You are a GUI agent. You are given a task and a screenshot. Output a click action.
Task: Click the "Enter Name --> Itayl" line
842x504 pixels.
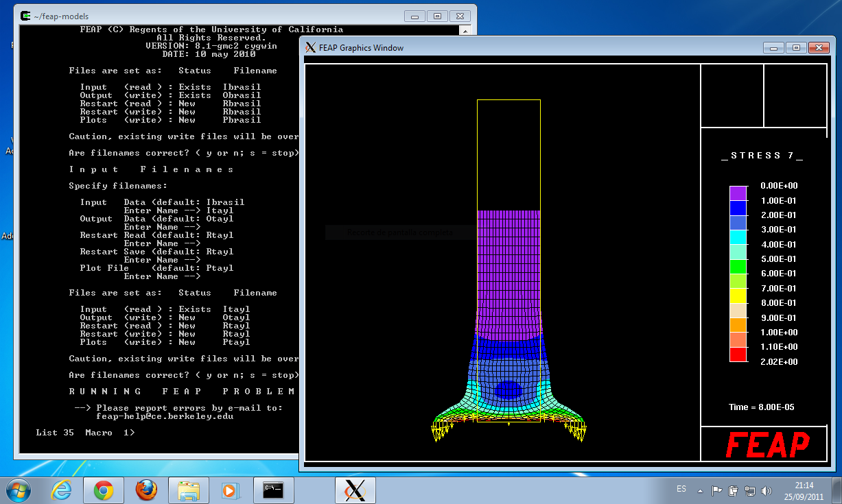(178, 211)
